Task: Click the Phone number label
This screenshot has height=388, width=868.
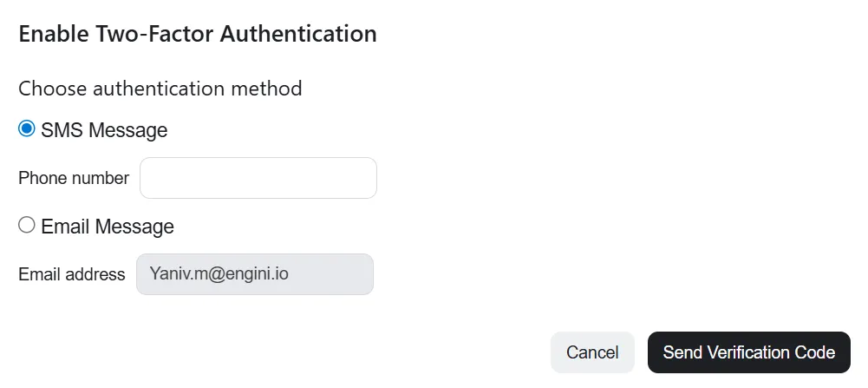Action: (x=74, y=178)
